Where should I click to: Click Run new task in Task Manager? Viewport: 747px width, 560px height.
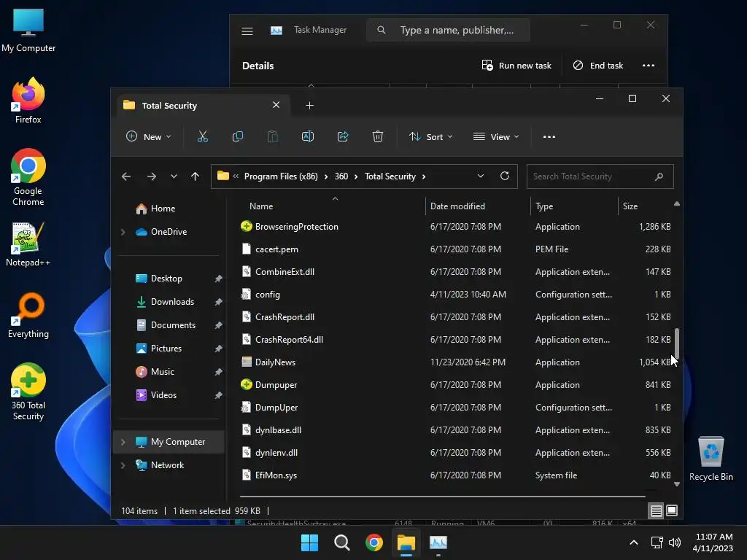click(x=516, y=66)
